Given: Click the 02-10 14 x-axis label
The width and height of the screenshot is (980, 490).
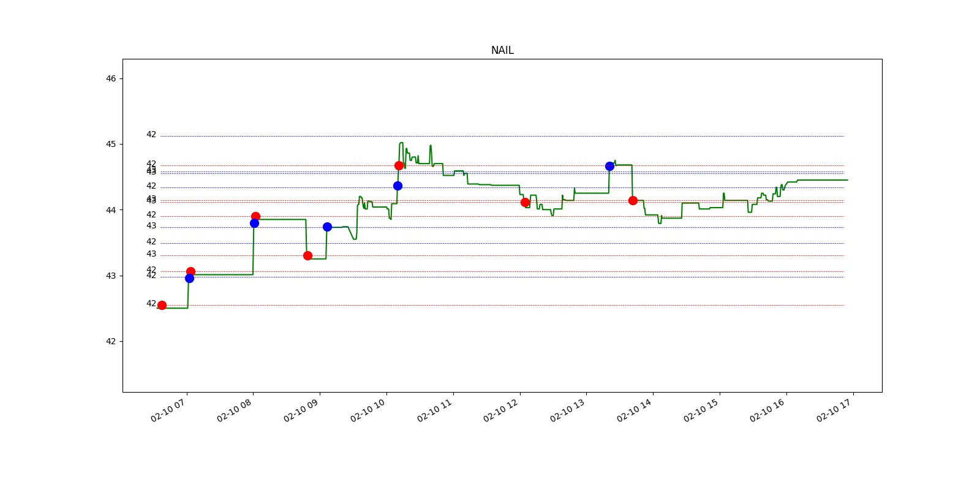Looking at the screenshot, I should 635,410.
